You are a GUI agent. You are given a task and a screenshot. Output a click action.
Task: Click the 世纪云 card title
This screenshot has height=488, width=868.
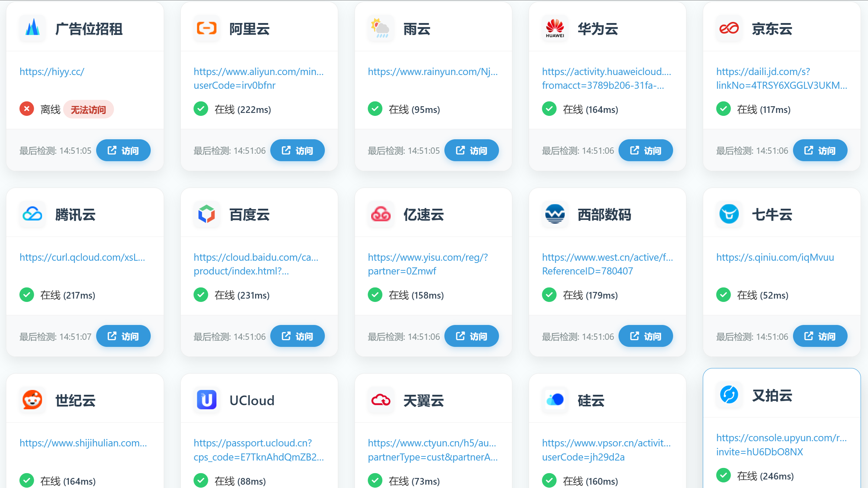click(x=75, y=401)
